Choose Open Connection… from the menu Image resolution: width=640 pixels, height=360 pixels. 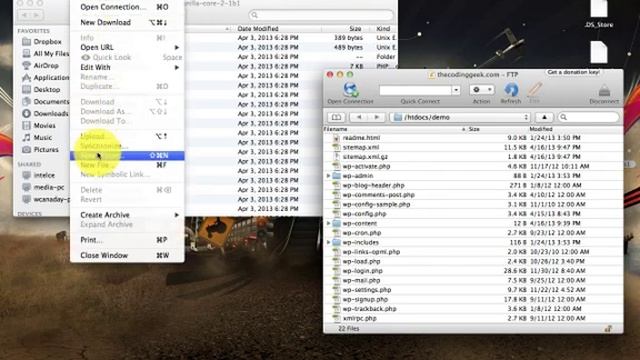coord(127,7)
